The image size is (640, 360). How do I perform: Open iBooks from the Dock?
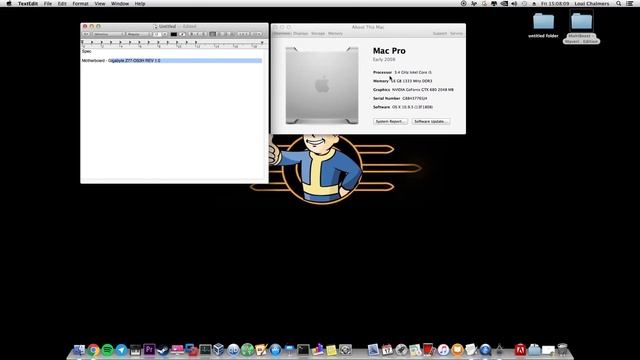[457, 350]
